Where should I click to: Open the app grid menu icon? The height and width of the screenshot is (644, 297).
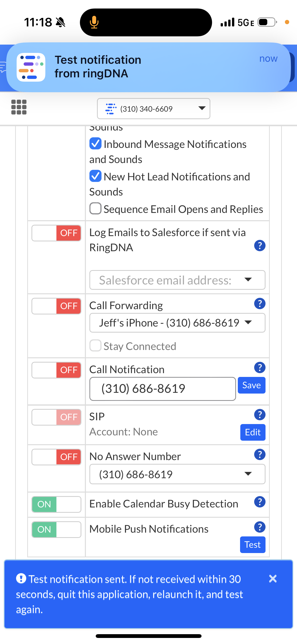tap(19, 107)
